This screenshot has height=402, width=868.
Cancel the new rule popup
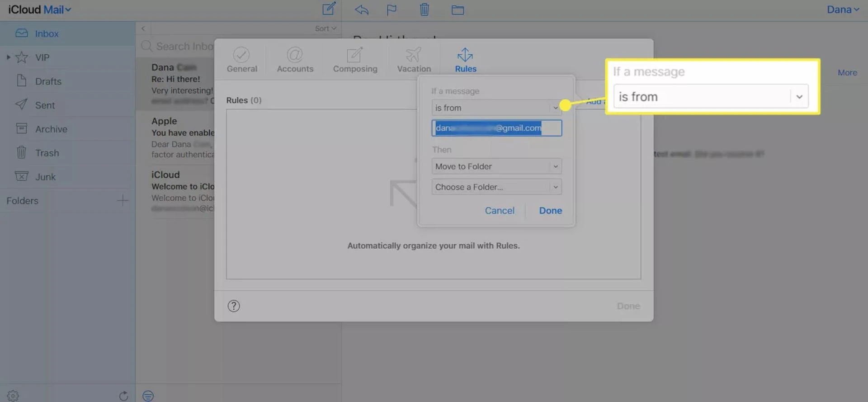pyautogui.click(x=500, y=210)
